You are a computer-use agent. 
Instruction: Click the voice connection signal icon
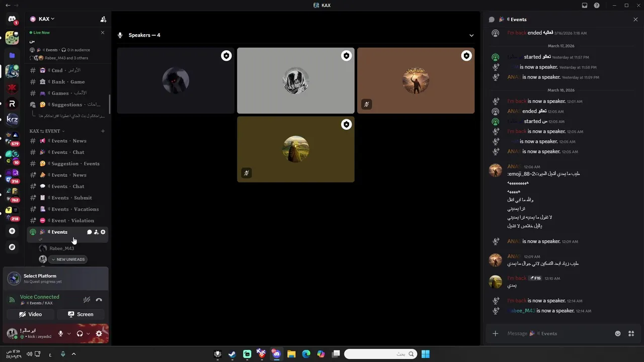12,300
